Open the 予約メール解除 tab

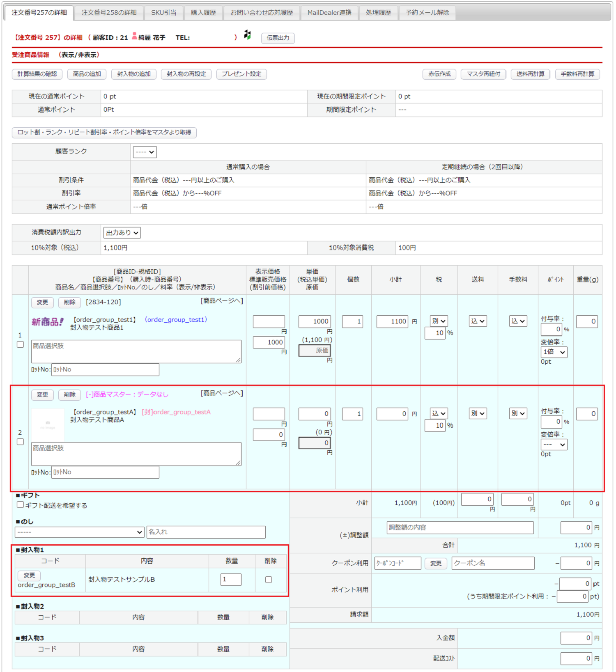click(x=427, y=13)
